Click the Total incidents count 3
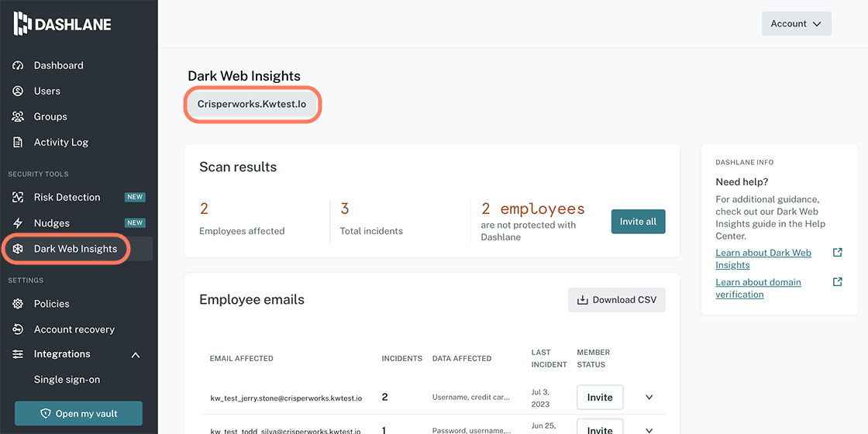The width and height of the screenshot is (868, 434). pyautogui.click(x=345, y=209)
